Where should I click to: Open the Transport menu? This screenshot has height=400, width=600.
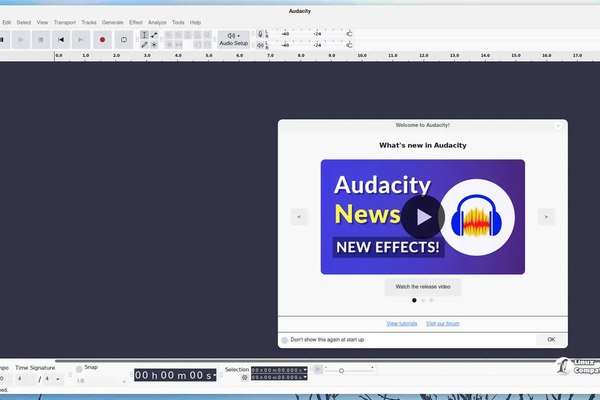(x=65, y=23)
